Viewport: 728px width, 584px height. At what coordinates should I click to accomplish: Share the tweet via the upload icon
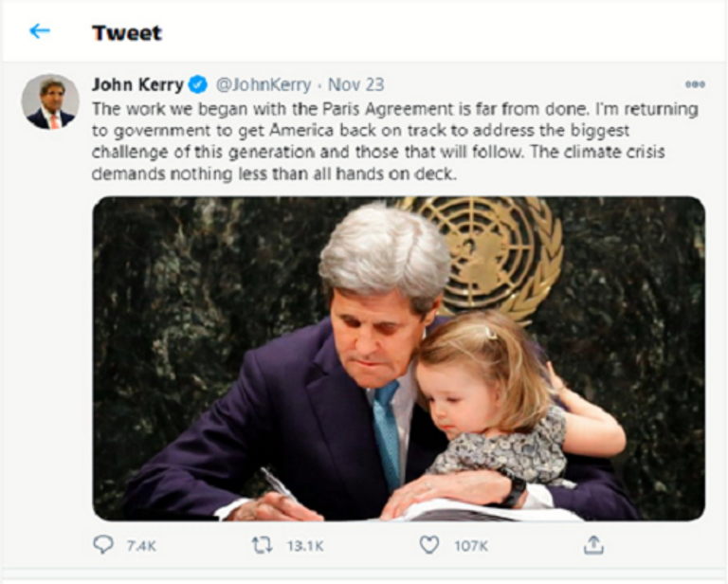593,545
